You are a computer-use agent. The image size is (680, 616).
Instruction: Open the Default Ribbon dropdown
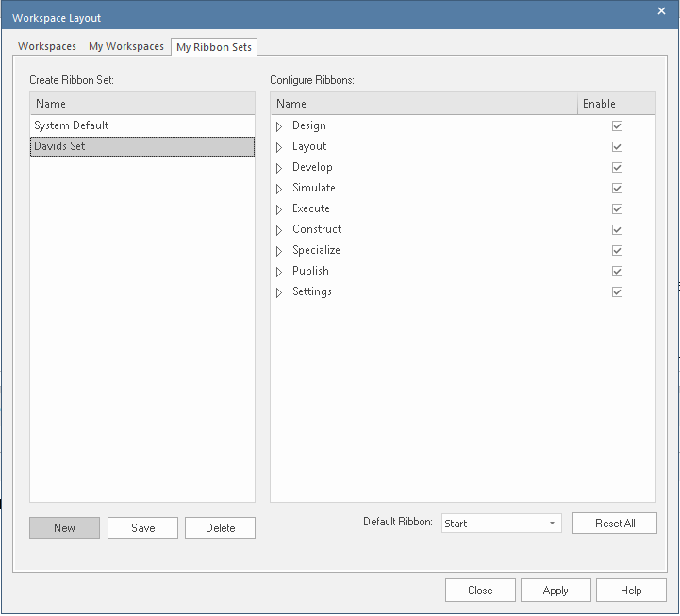pyautogui.click(x=501, y=524)
